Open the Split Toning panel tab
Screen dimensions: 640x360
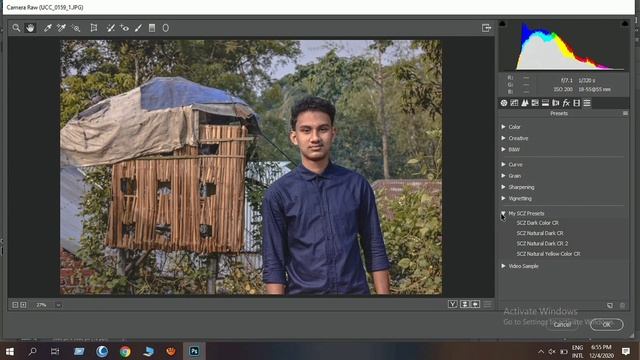(x=545, y=103)
